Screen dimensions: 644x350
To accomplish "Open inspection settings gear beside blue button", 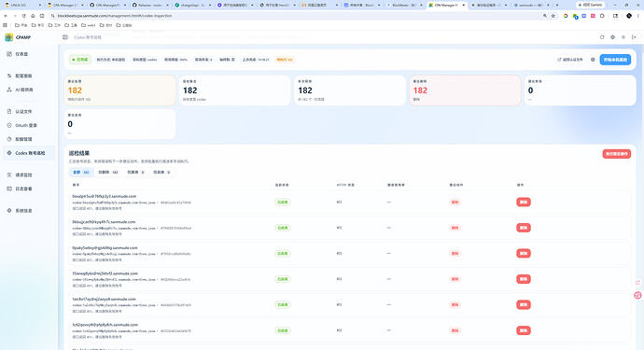I will click(x=593, y=60).
